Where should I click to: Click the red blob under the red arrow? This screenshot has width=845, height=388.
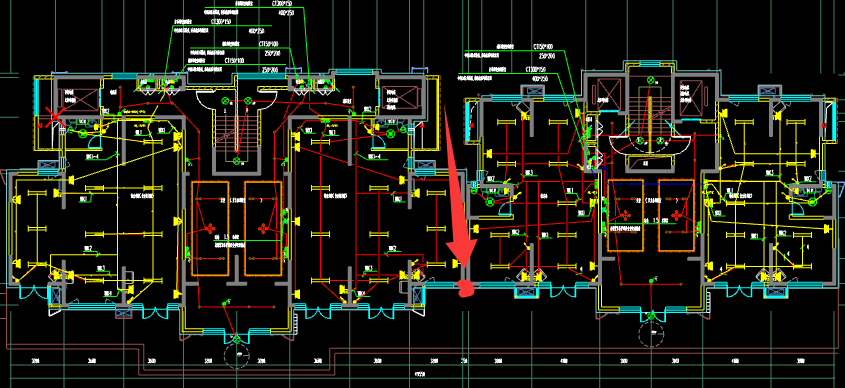click(465, 289)
